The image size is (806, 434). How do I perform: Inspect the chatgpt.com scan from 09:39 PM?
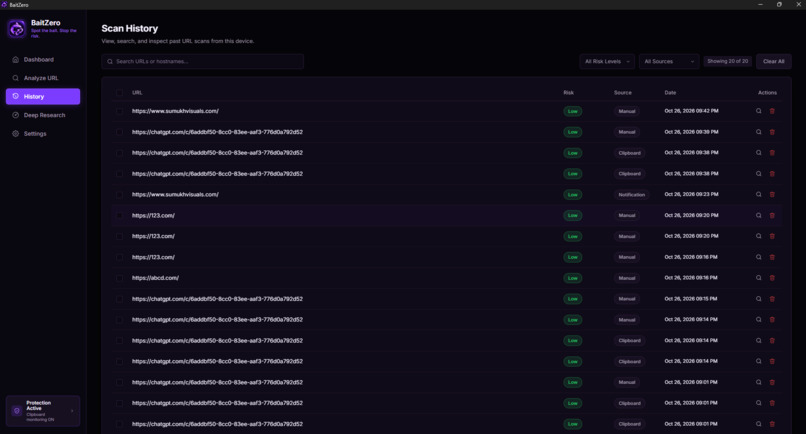tap(758, 132)
